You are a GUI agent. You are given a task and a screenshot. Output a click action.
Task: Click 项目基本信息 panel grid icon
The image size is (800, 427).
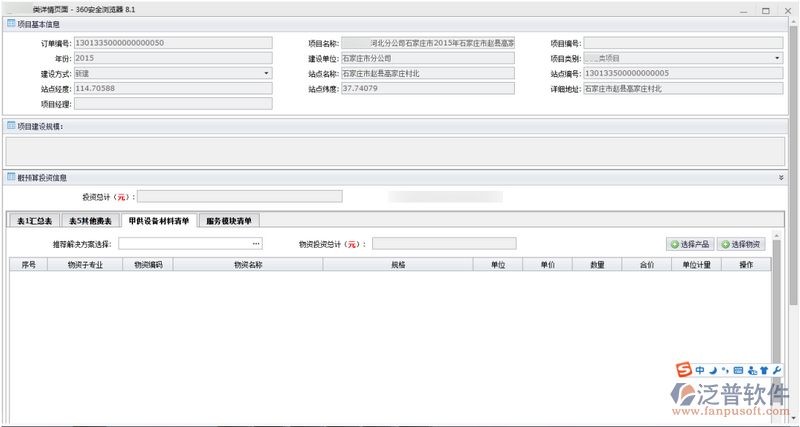click(11, 23)
